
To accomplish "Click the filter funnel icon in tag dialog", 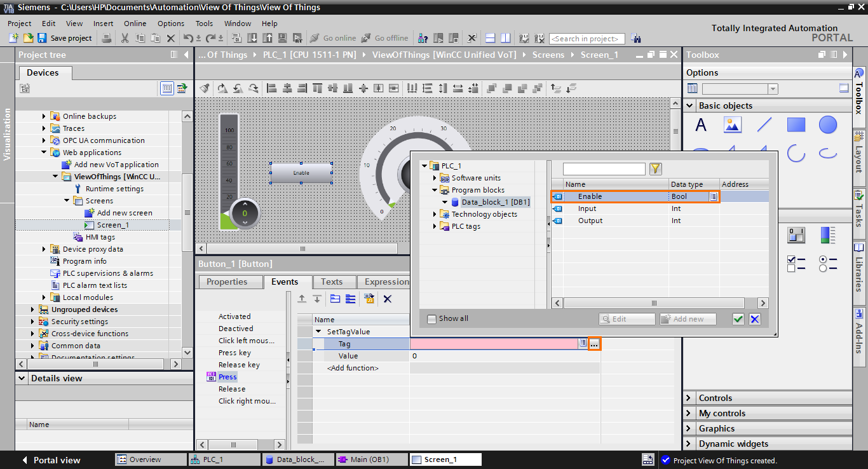I will [656, 168].
